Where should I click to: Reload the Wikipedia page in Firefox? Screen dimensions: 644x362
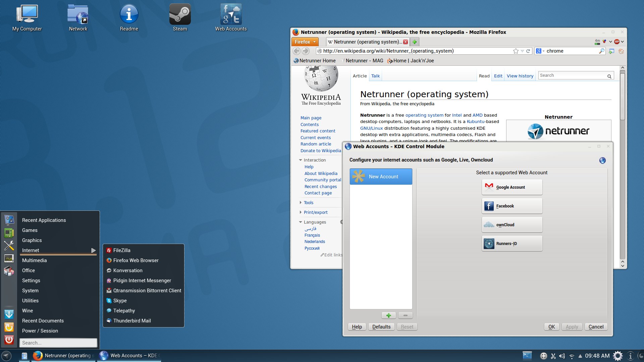click(x=528, y=51)
